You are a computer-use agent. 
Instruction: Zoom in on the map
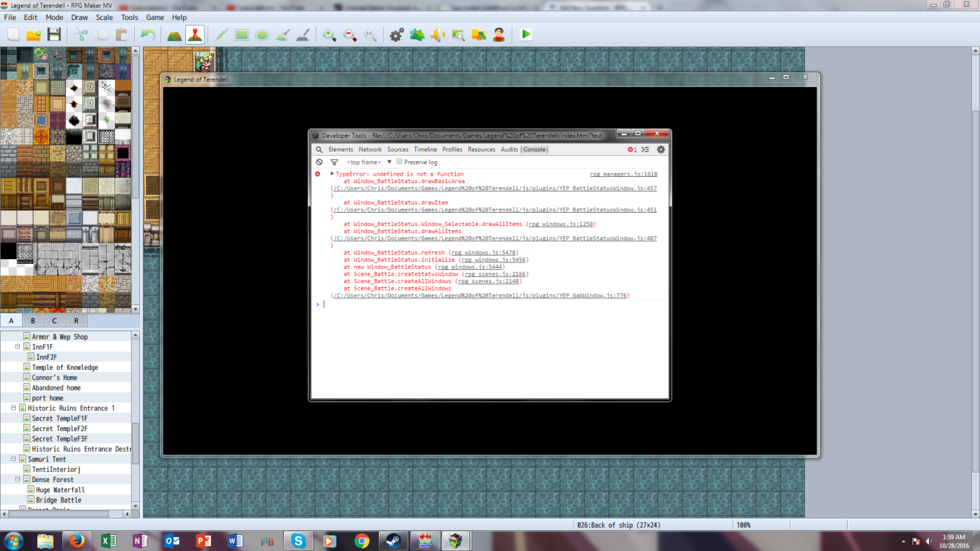(x=329, y=34)
